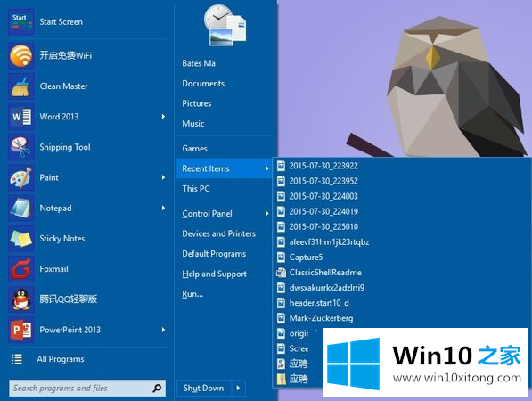Open the red Foxmail icon
Screen dimensions: 532x401
[x=21, y=269]
